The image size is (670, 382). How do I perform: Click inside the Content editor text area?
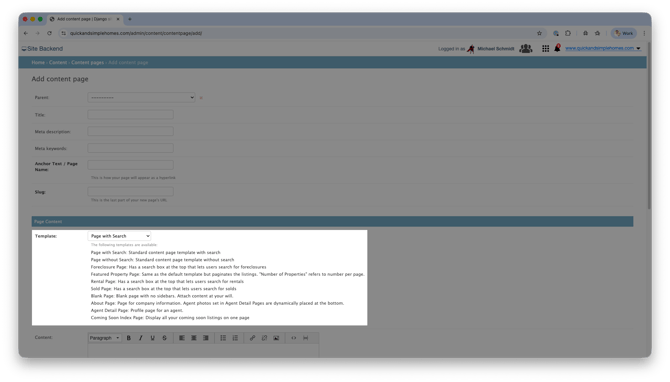click(x=203, y=350)
